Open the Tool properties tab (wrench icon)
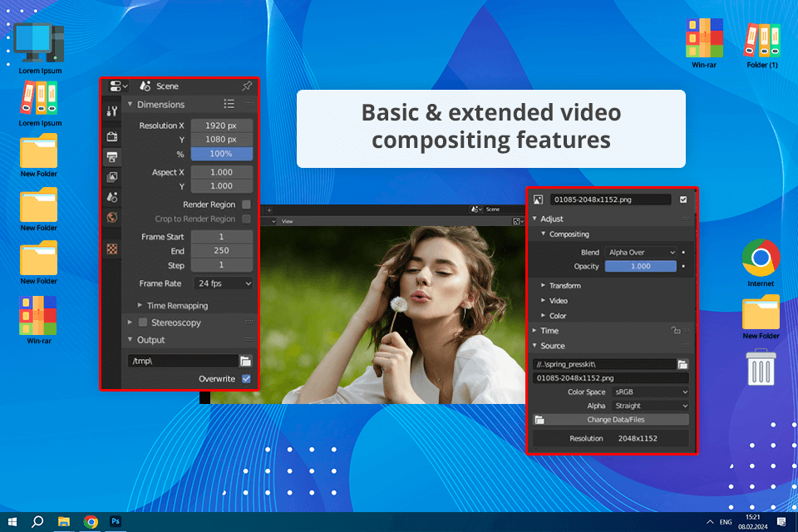 tap(112, 111)
